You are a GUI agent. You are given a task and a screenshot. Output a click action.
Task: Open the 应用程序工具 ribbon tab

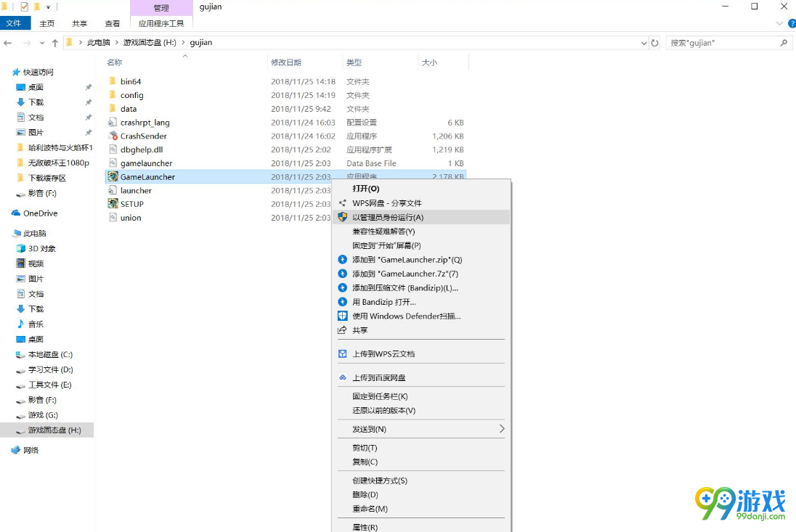pos(161,23)
